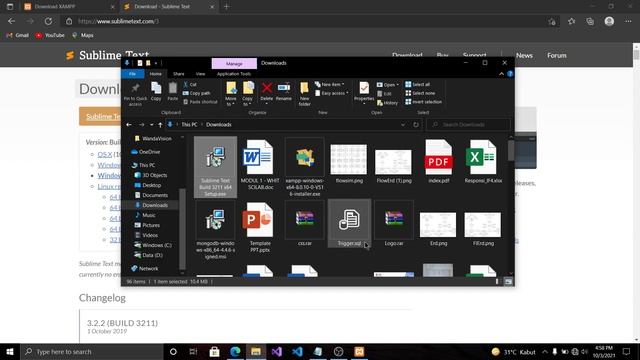640x360 pixels.
Task: Go back in Explorer navigation
Action: [129, 124]
